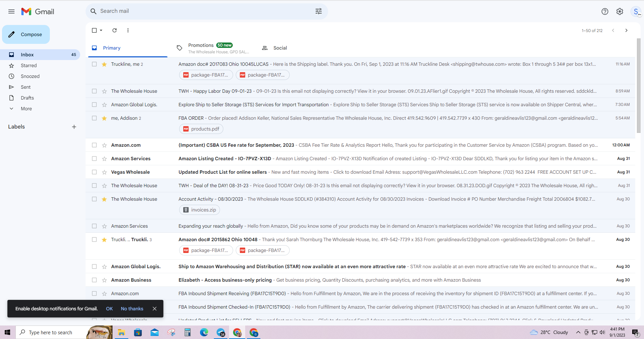Screen dimensions: 644x339
Task: Open Sent folder
Action: (x=40, y=87)
